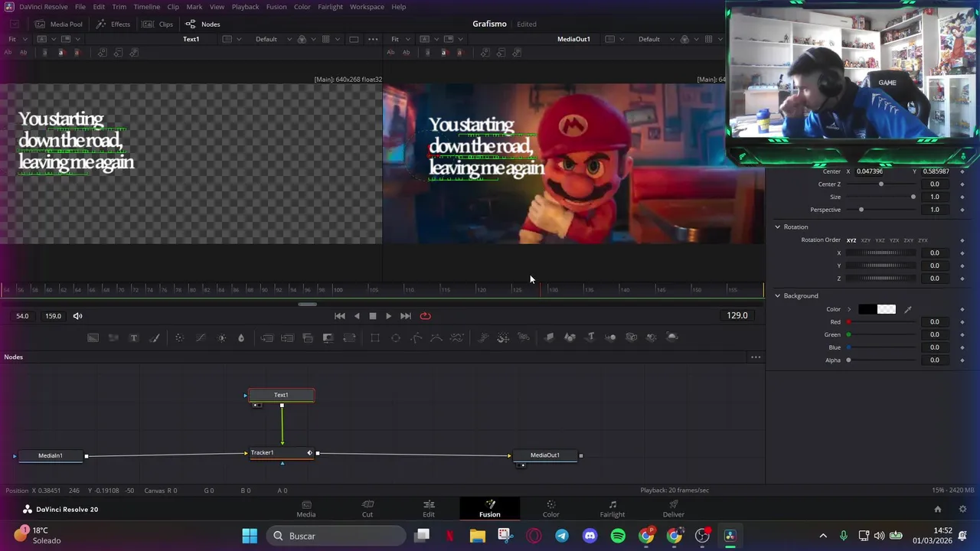Toggle the Effects panel

(x=113, y=24)
